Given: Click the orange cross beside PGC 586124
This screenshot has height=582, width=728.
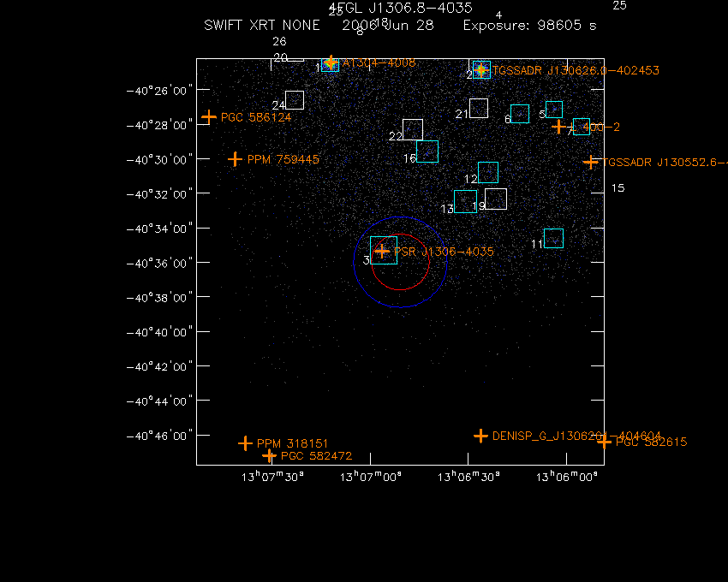Looking at the screenshot, I should (x=209, y=116).
